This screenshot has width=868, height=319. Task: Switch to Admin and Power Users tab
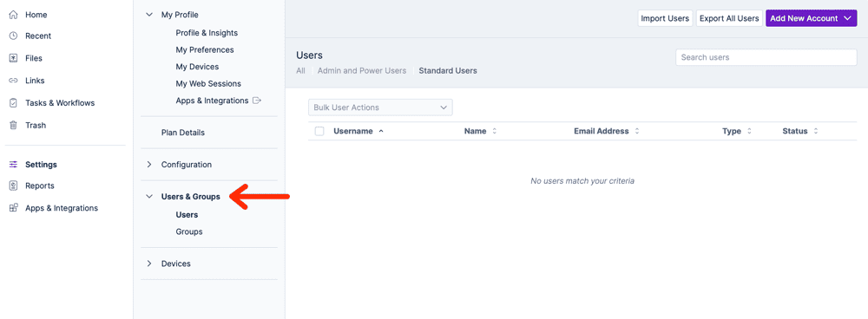click(x=362, y=71)
